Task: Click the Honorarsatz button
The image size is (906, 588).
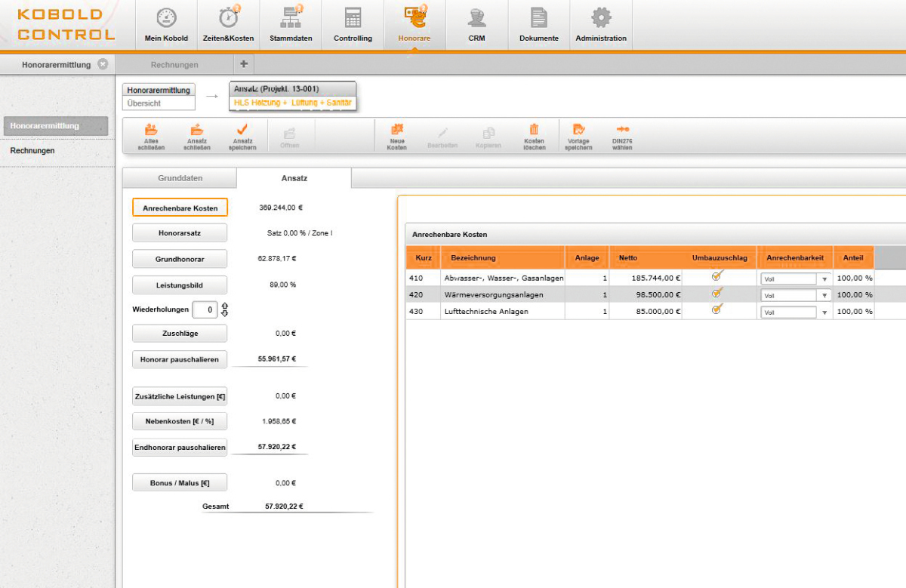Action: tap(180, 234)
